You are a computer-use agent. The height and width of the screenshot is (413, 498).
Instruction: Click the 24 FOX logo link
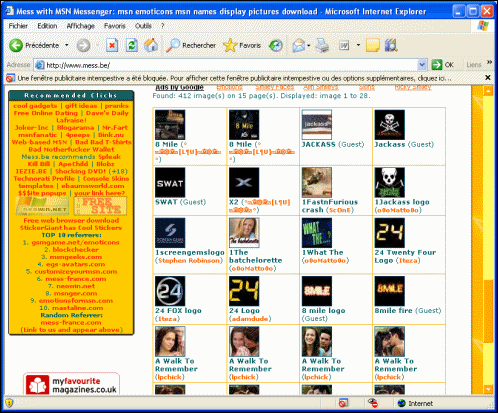[178, 311]
